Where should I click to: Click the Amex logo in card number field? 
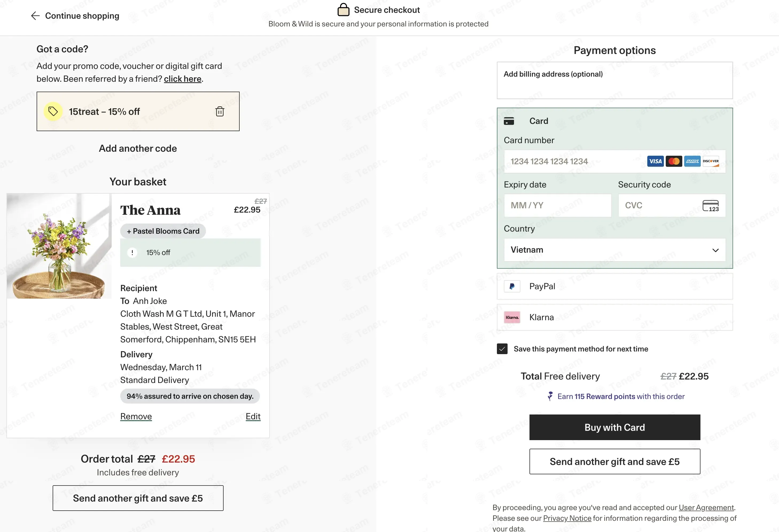coord(692,162)
